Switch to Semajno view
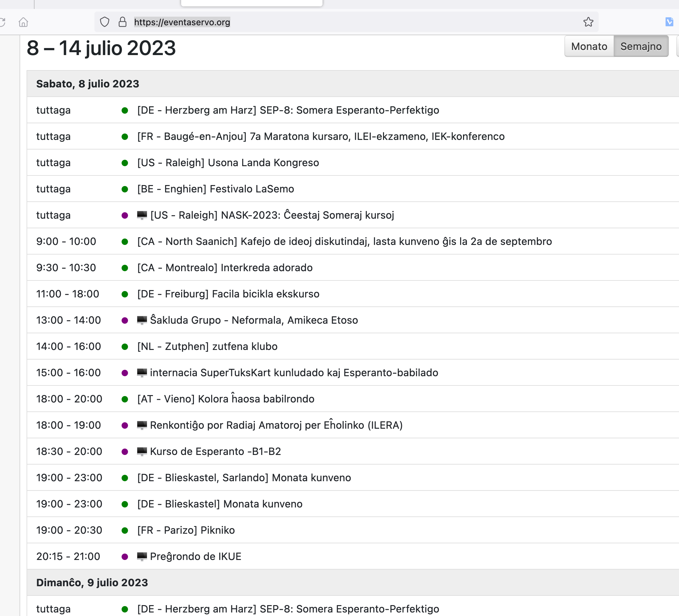 click(641, 46)
